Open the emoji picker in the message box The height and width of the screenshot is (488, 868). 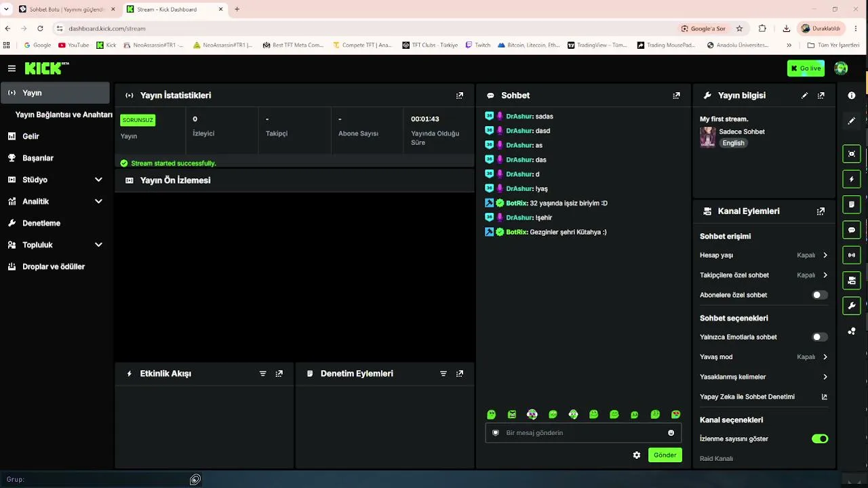click(x=671, y=433)
